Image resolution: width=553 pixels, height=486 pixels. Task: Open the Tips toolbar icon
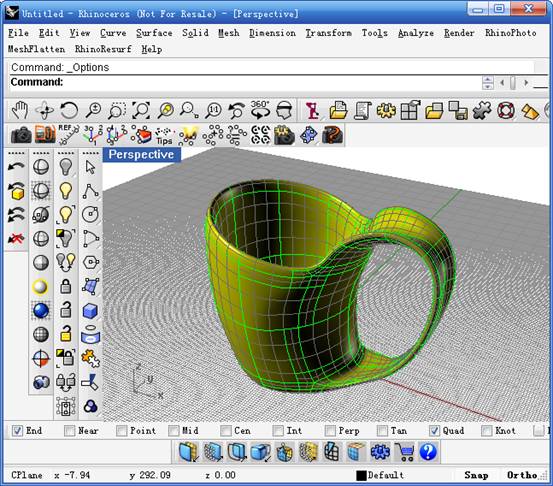coord(164,136)
